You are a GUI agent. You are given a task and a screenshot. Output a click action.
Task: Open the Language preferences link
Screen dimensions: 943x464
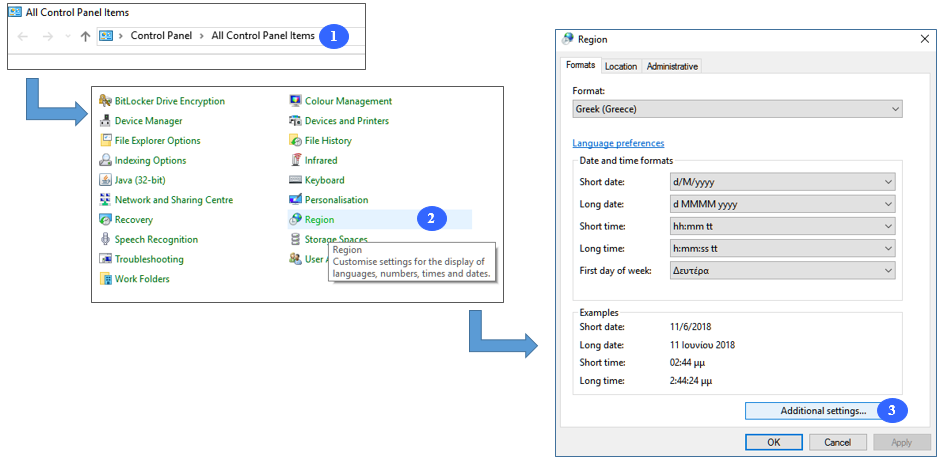point(618,143)
